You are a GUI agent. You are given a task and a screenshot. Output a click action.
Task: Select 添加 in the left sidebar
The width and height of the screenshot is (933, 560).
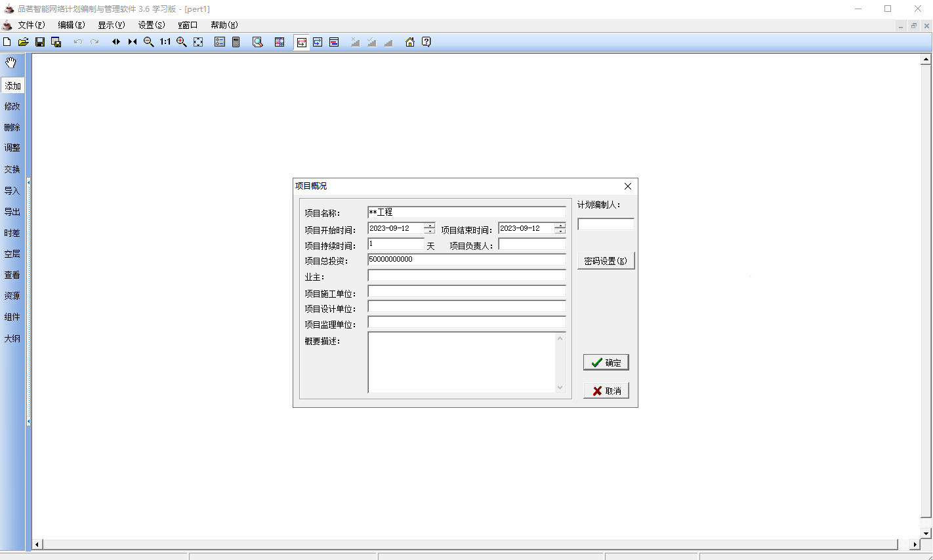pyautogui.click(x=12, y=86)
